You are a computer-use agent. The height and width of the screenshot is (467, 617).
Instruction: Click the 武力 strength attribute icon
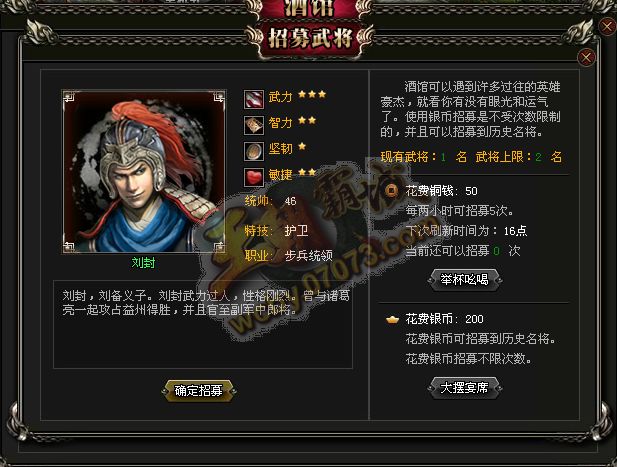(x=254, y=99)
